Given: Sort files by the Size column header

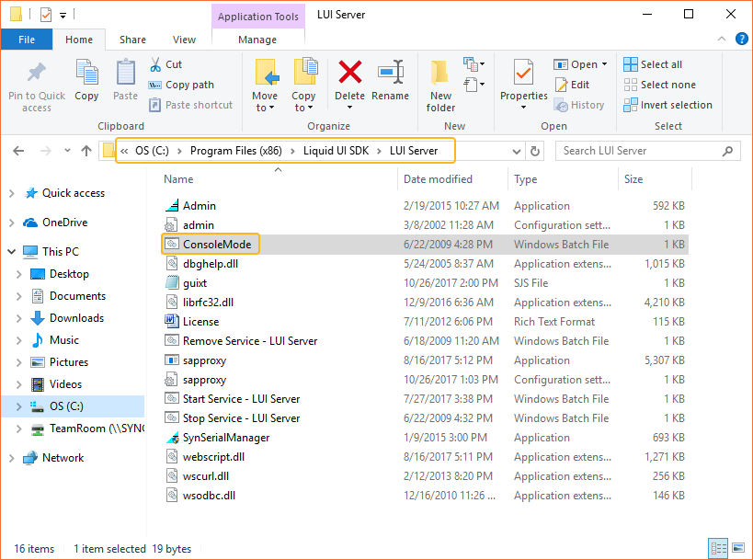Looking at the screenshot, I should click(633, 179).
